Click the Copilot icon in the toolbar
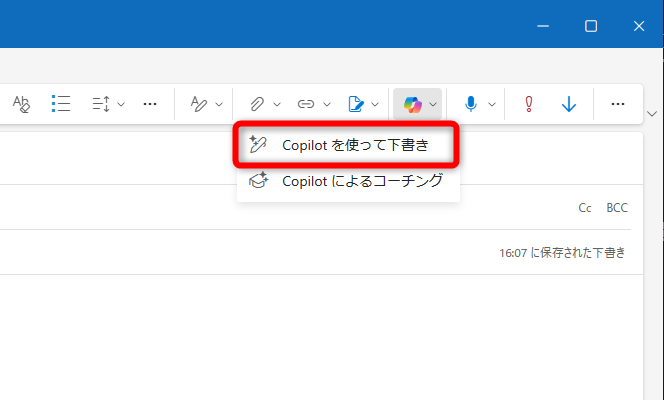Screen dimensions: 664x400 (412, 104)
